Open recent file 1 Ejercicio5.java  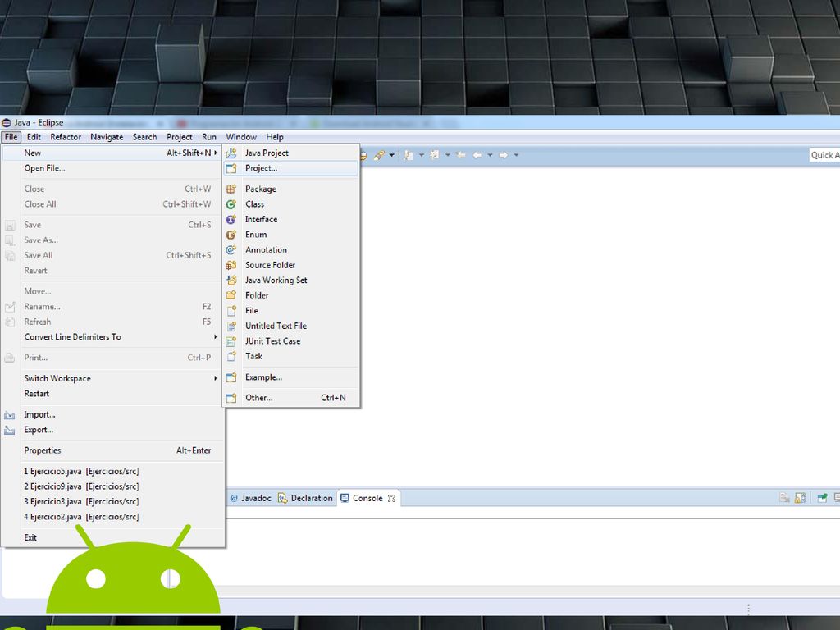112,472
